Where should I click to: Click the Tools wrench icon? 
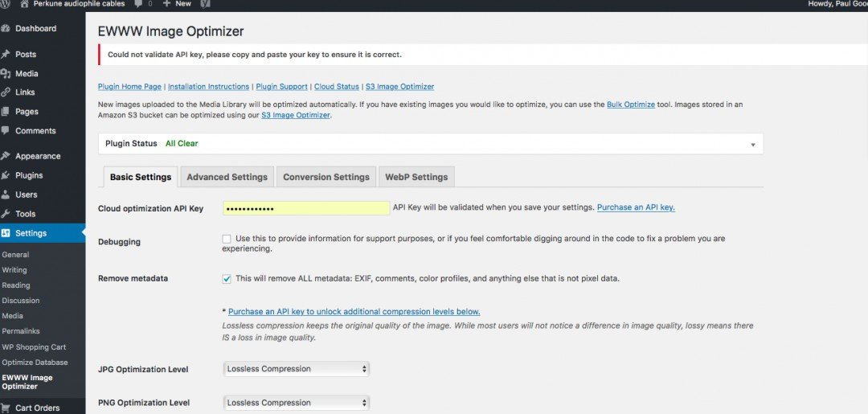tap(6, 214)
